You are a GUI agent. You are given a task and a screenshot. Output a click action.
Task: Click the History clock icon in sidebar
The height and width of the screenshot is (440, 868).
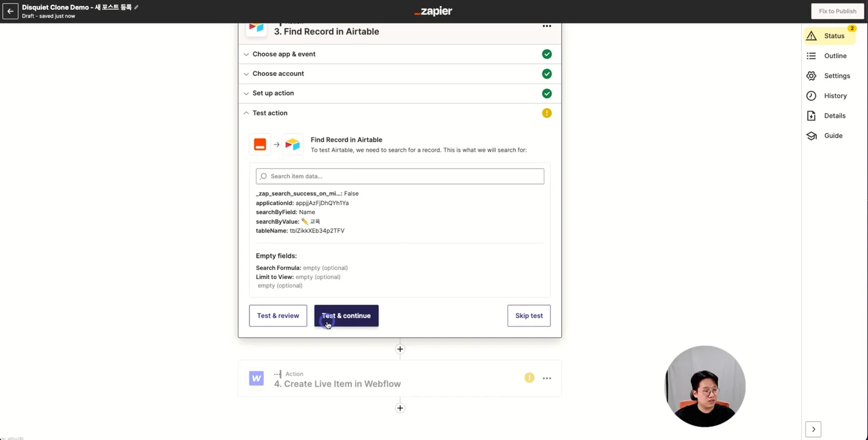[x=812, y=96]
